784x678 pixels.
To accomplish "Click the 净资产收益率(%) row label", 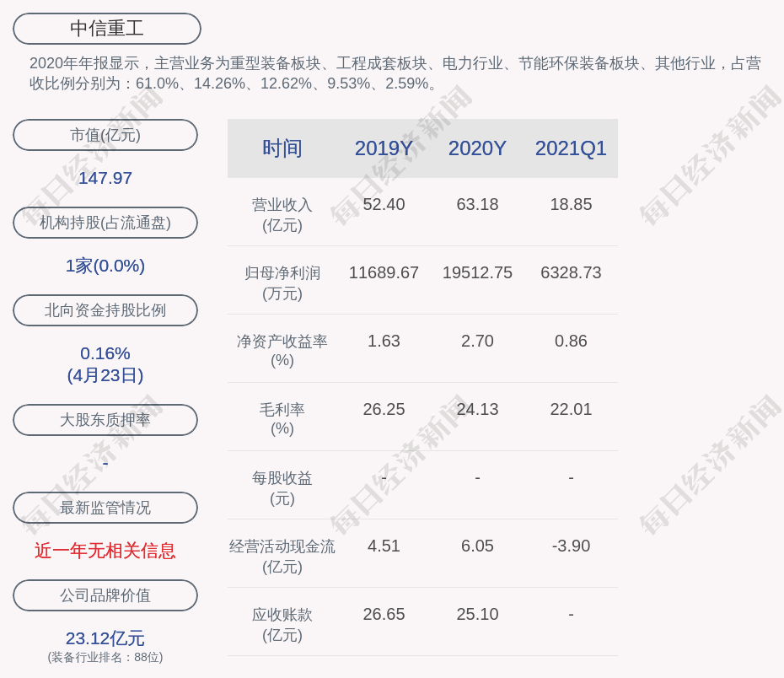I will tap(282, 351).
